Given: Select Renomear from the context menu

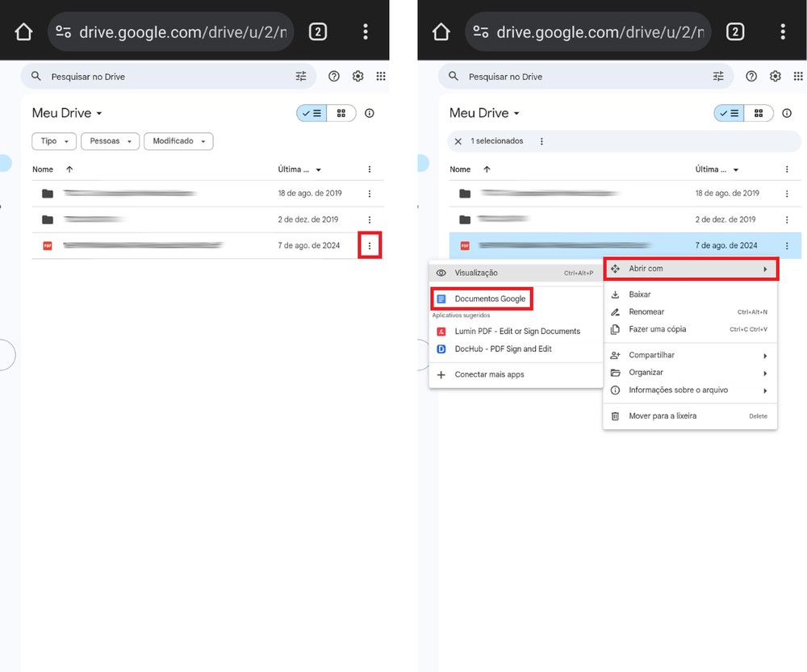Looking at the screenshot, I should click(646, 312).
